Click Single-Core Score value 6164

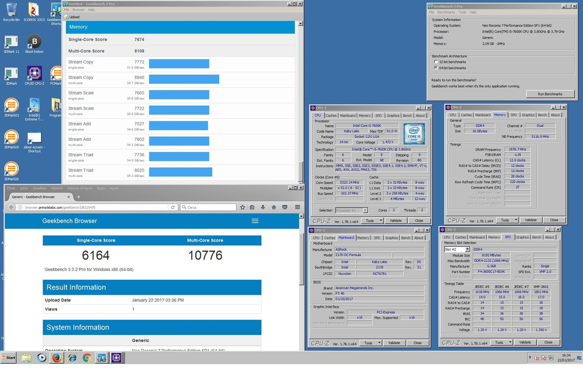click(96, 255)
